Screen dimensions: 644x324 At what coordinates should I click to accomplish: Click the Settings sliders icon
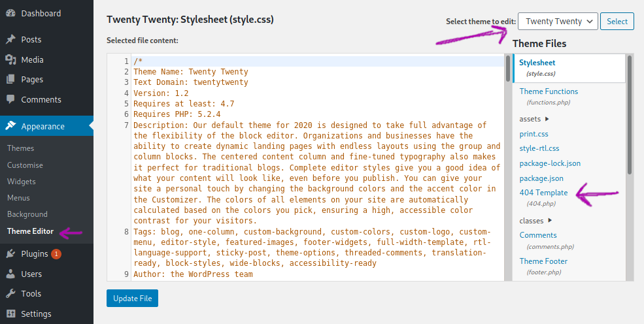(10, 314)
